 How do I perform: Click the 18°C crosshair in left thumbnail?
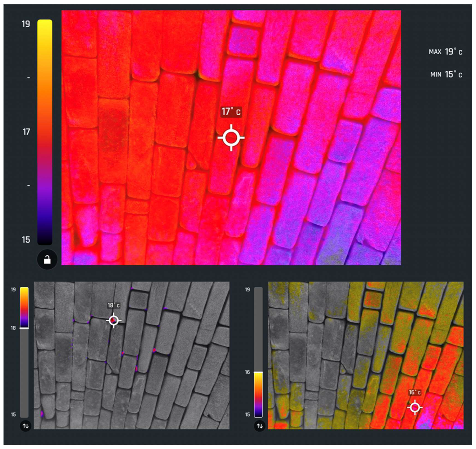[x=114, y=320]
